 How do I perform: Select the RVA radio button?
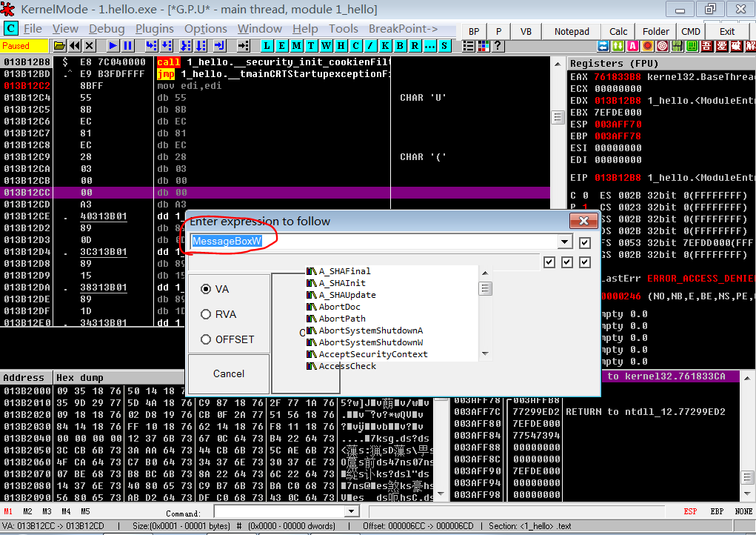206,314
